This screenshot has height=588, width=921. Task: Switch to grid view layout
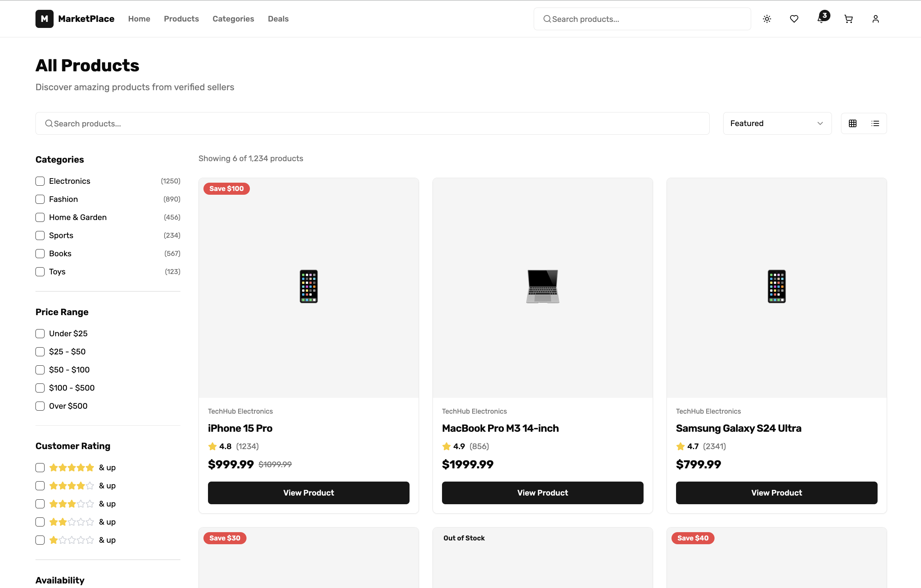853,123
